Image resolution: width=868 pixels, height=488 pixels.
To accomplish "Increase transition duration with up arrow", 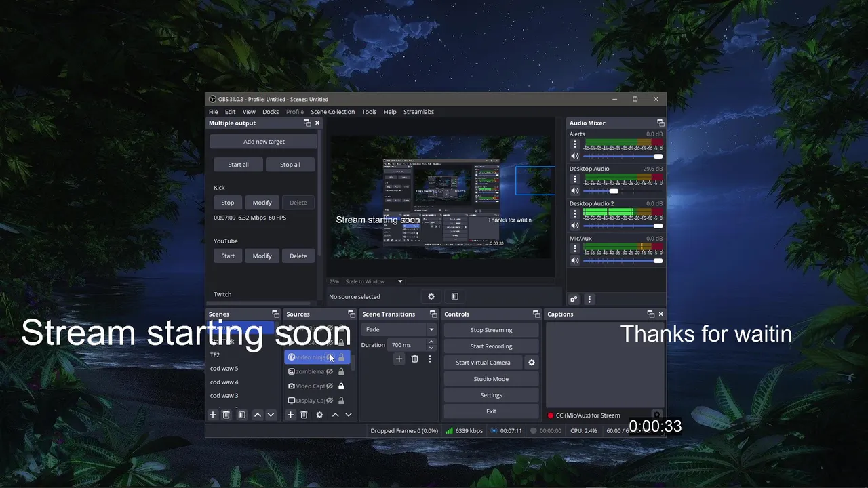I will coord(431,342).
